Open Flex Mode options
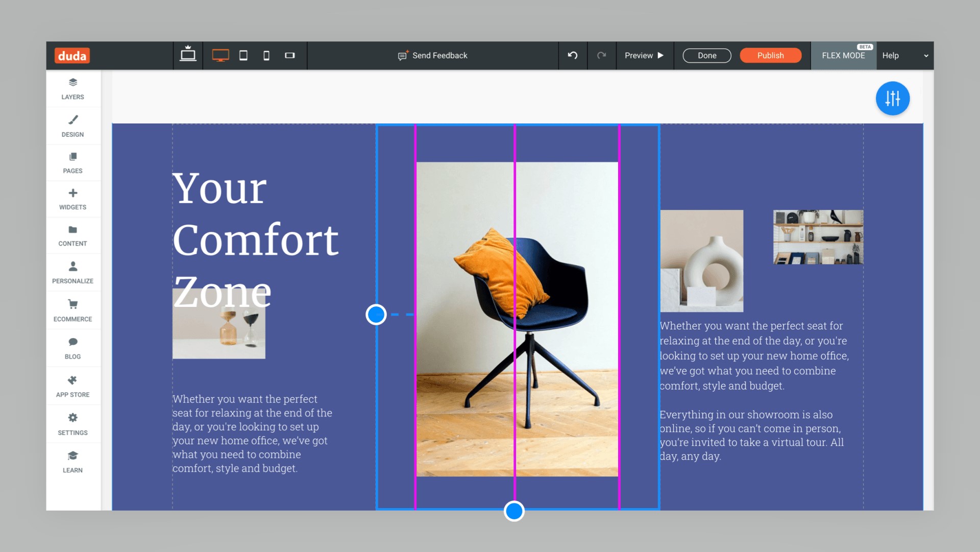The height and width of the screenshot is (552, 980). click(x=842, y=55)
